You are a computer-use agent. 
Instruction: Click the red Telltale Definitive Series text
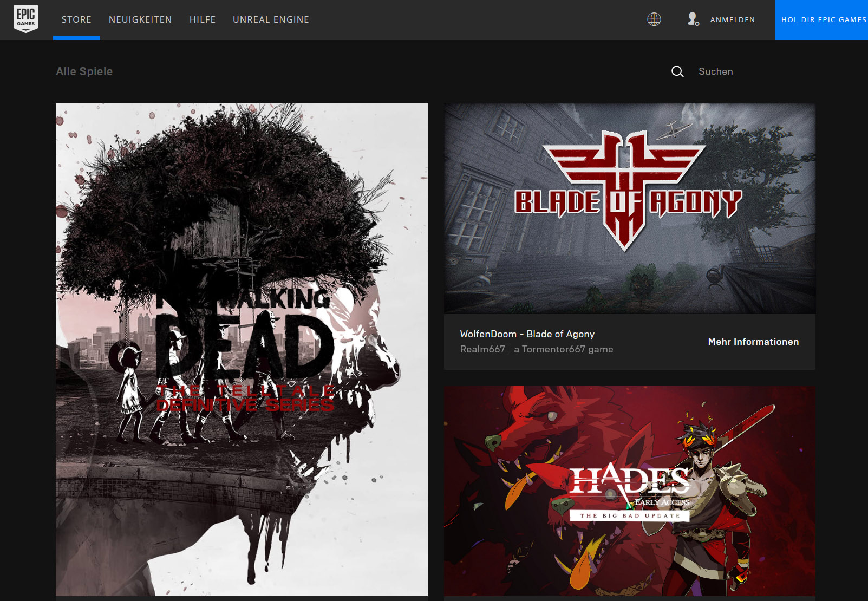(x=245, y=399)
